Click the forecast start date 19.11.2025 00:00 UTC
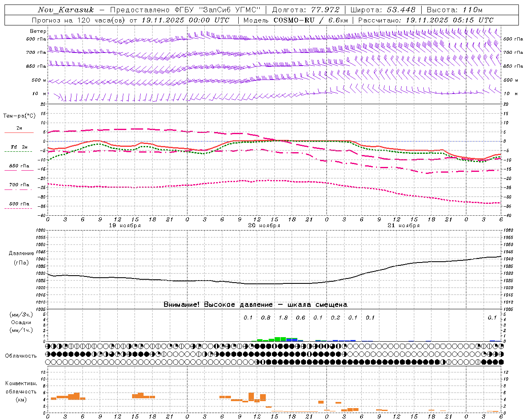This screenshot has height=420, width=525. click(185, 20)
